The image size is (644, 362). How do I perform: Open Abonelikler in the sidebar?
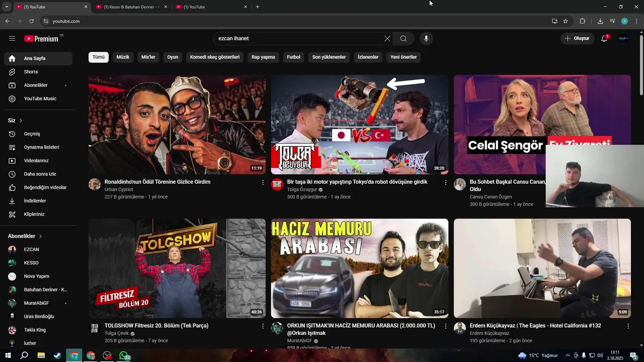click(x=38, y=85)
